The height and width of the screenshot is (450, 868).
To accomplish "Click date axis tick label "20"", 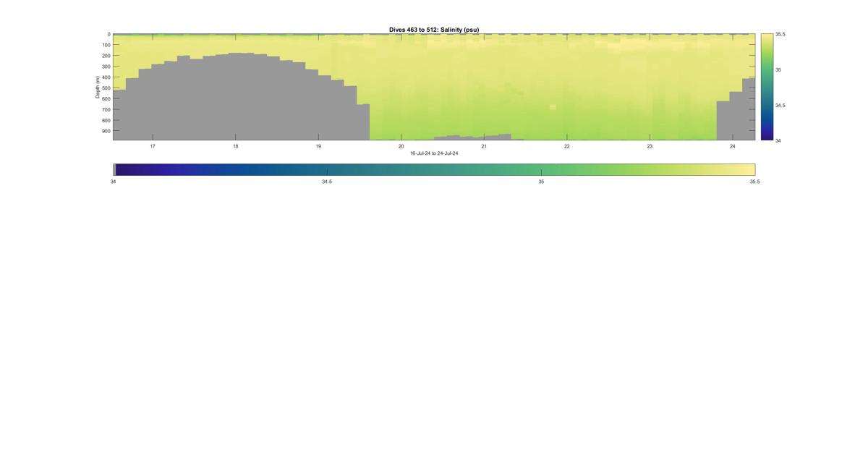I will tap(401, 146).
